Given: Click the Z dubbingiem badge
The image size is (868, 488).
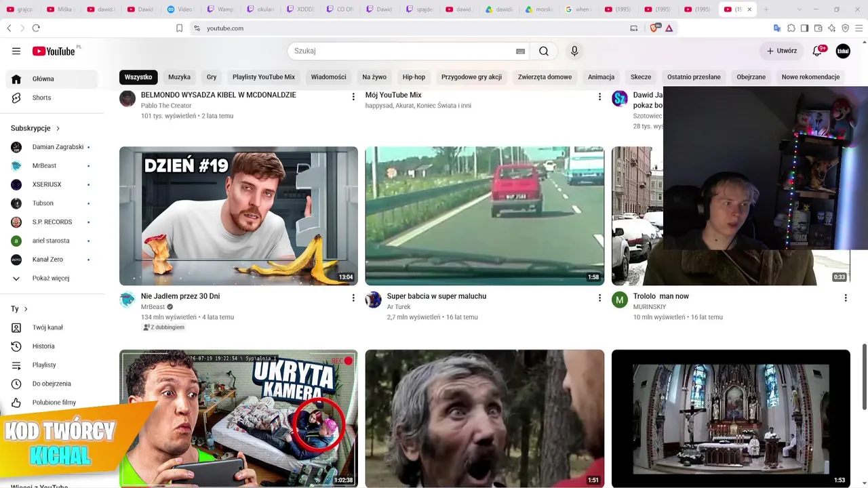Looking at the screenshot, I should pyautogui.click(x=163, y=327).
